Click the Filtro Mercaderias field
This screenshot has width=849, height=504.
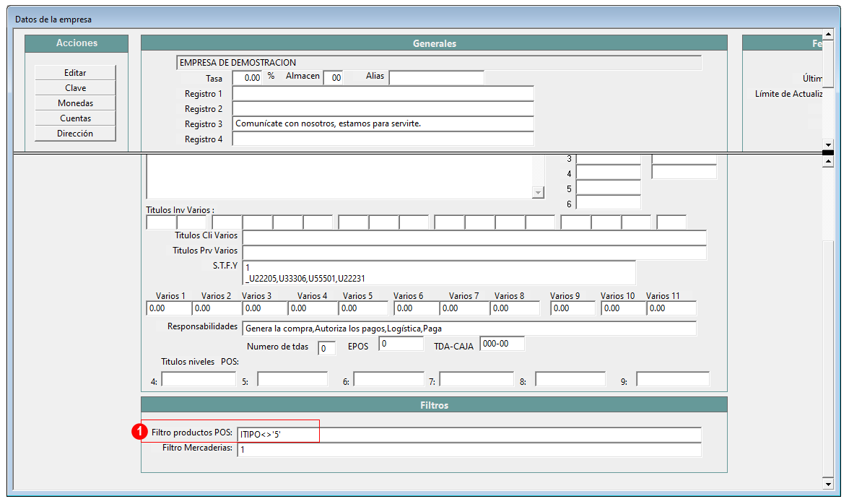click(x=469, y=449)
